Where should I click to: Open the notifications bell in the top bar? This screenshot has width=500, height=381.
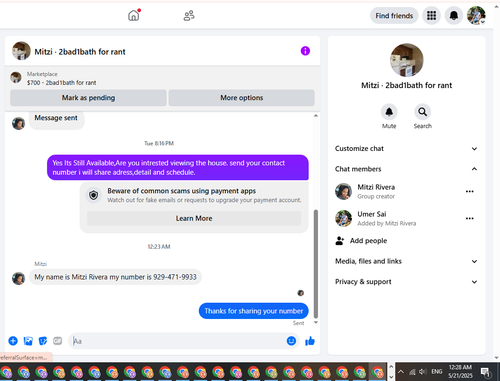pos(454,16)
